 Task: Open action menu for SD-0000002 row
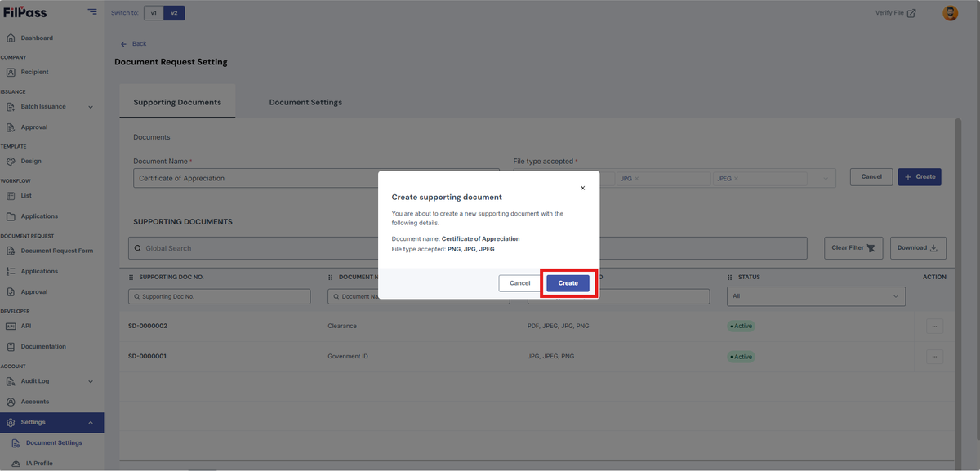click(x=935, y=326)
